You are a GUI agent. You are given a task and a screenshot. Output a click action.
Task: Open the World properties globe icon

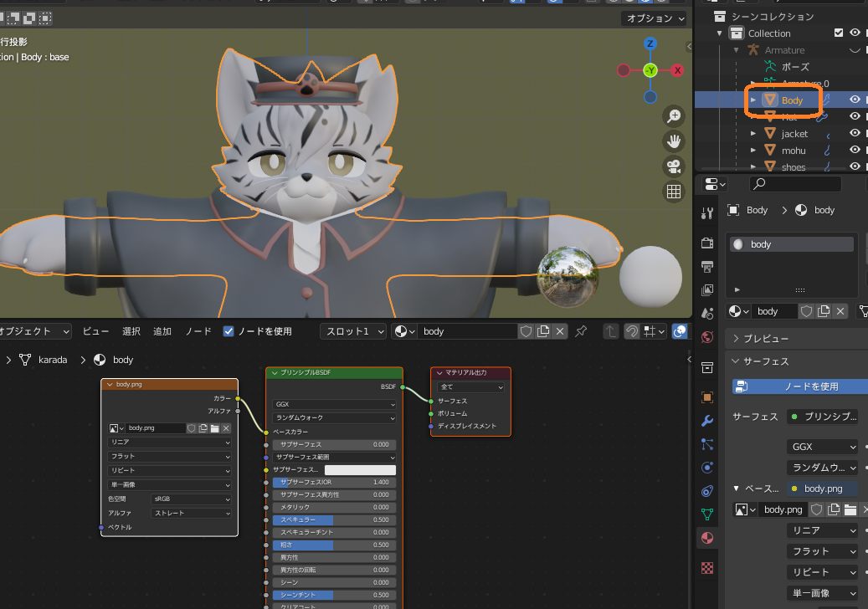tap(707, 337)
